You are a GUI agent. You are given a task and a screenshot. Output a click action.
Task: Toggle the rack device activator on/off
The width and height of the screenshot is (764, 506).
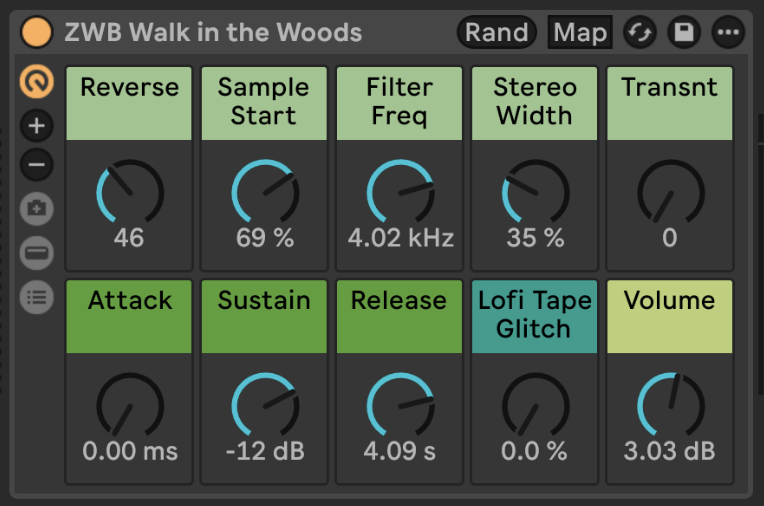point(36,32)
